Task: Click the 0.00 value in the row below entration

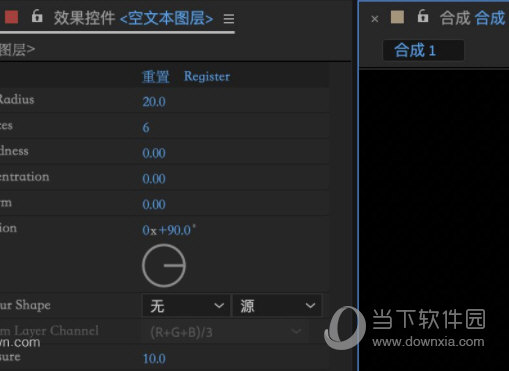Action: pyautogui.click(x=154, y=204)
